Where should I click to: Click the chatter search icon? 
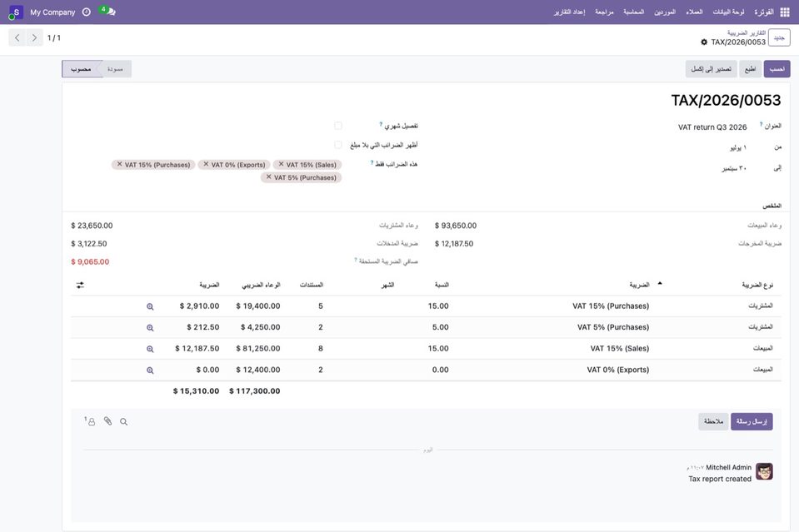click(124, 421)
